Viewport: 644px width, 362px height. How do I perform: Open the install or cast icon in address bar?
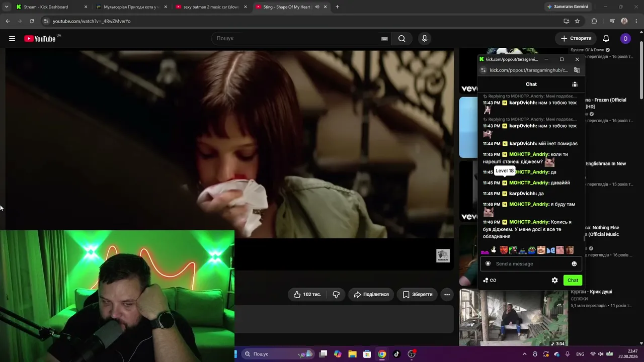[x=566, y=21]
